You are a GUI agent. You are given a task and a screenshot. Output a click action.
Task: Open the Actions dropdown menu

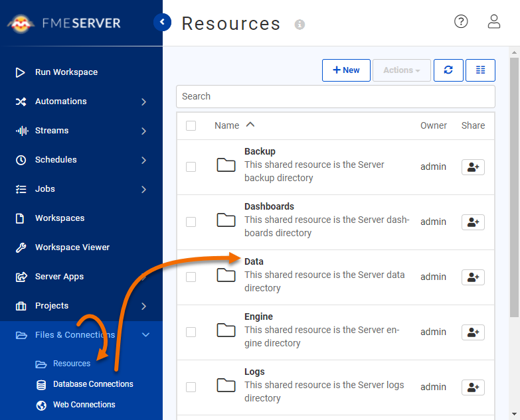[x=402, y=70]
